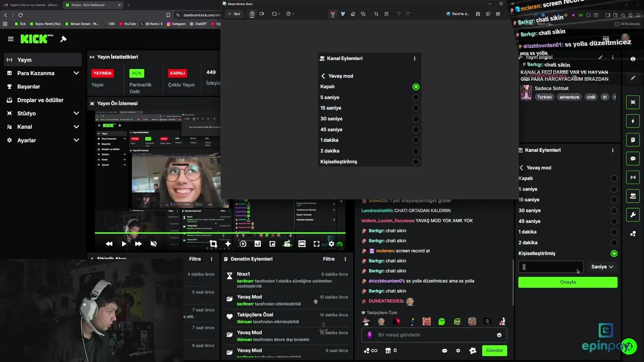The height and width of the screenshot is (362, 644).
Task: Switch to the Stream - Kick Dashboard browser tab
Action: [x=92, y=5]
